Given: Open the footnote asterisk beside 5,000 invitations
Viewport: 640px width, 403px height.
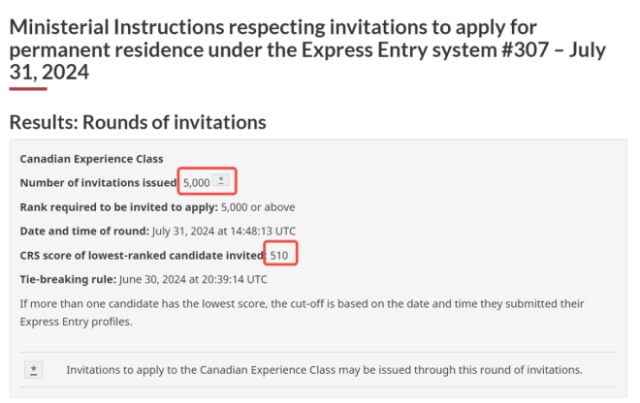Looking at the screenshot, I should coord(221,180).
